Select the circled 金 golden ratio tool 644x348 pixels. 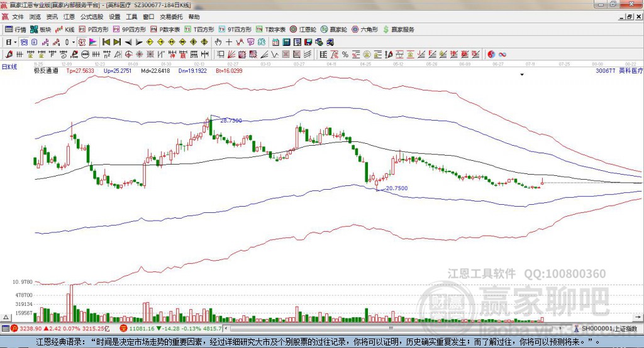(367, 54)
